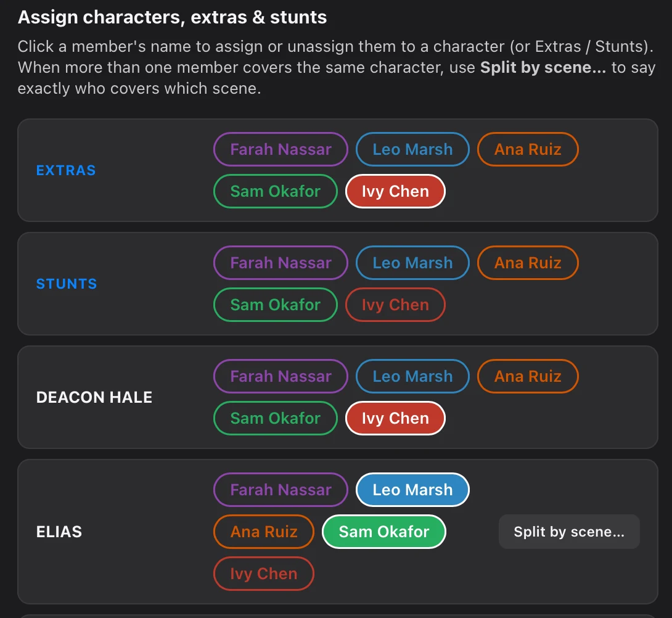Click the STUNTS row label

tap(67, 284)
